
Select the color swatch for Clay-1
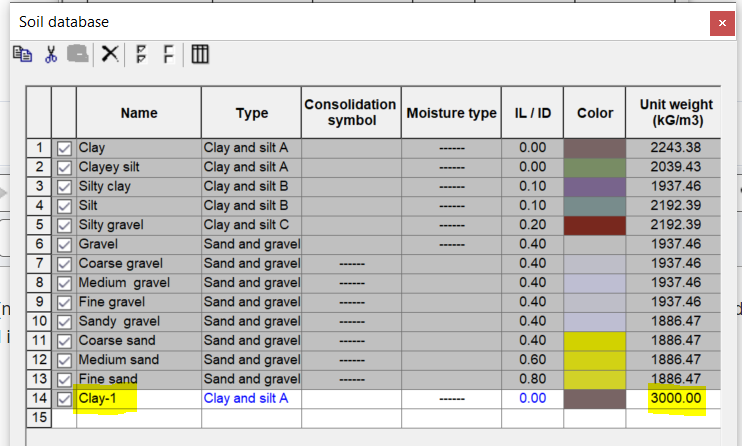pos(594,399)
